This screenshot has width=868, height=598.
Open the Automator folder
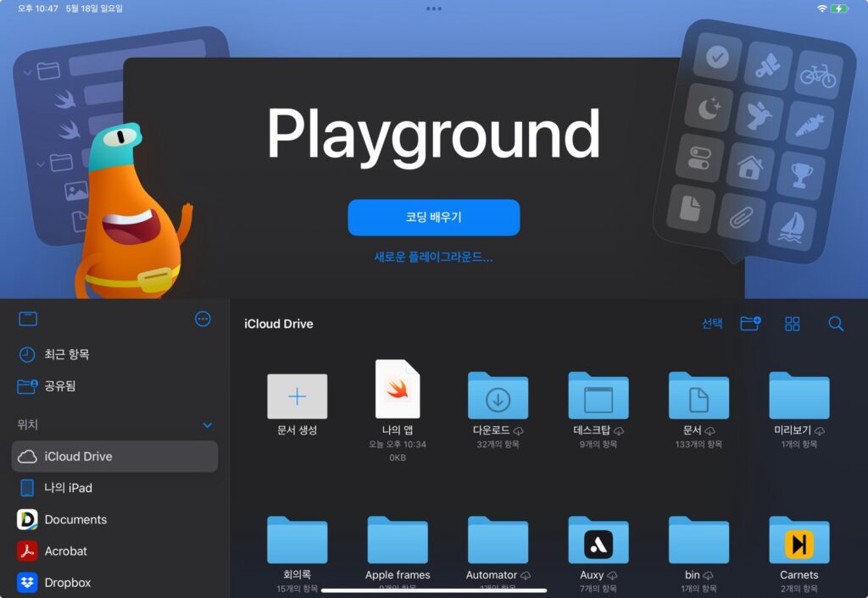click(498, 540)
